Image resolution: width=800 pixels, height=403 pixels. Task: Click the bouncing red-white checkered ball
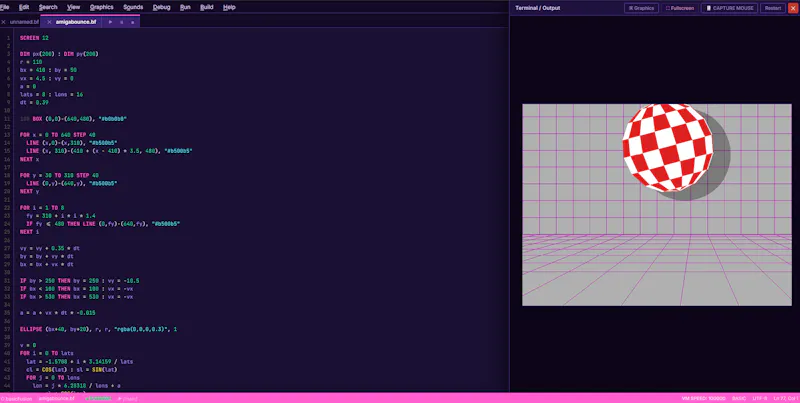pyautogui.click(x=667, y=147)
